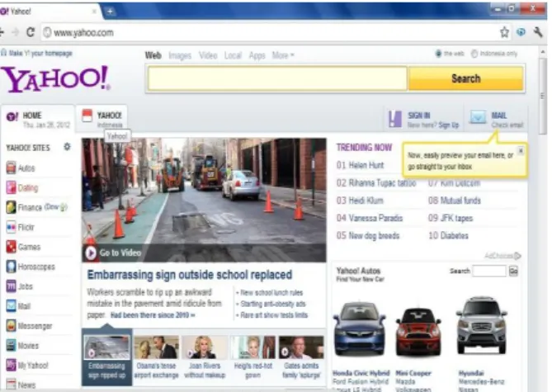
Task: Expand the More search dropdown
Action: [x=283, y=55]
